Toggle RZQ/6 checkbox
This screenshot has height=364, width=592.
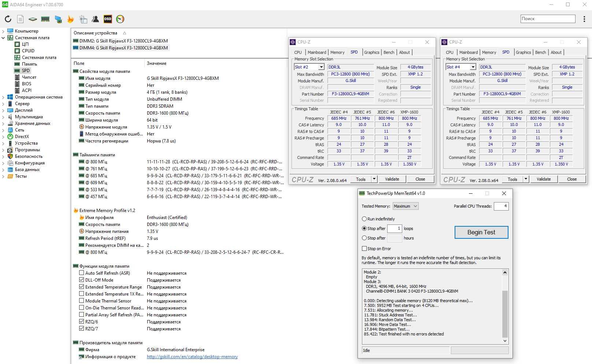[82, 322]
